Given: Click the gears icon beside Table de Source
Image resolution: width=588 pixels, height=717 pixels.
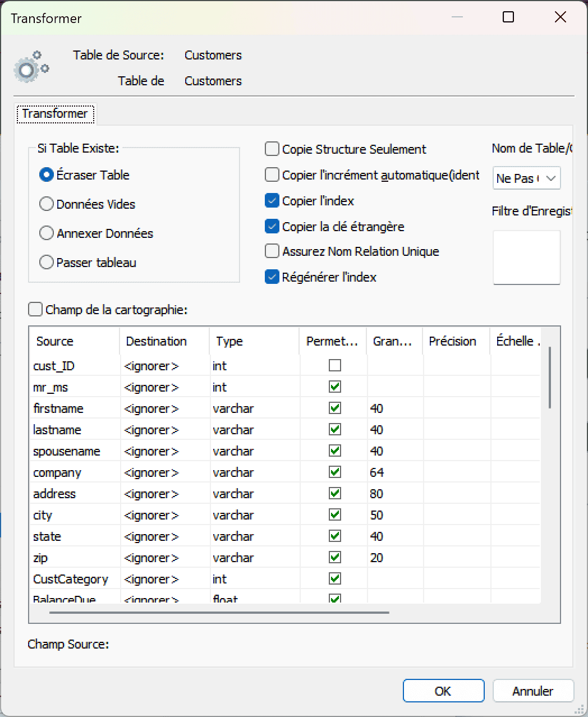Looking at the screenshot, I should 31,67.
